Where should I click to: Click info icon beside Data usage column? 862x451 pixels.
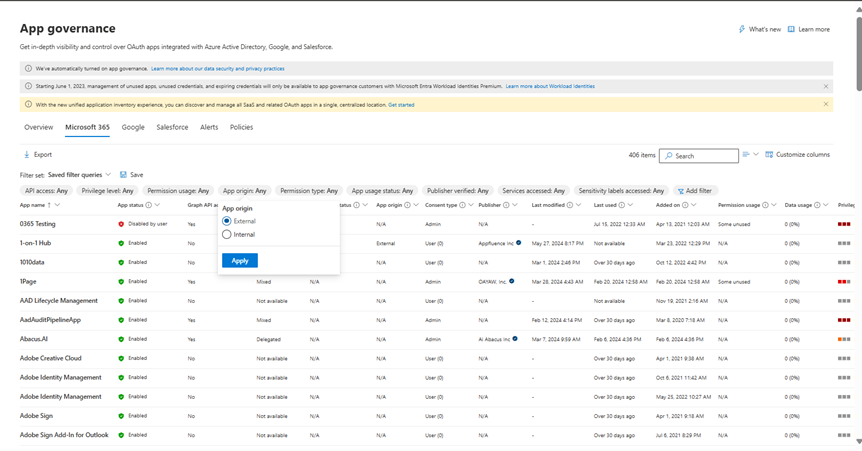tap(817, 205)
